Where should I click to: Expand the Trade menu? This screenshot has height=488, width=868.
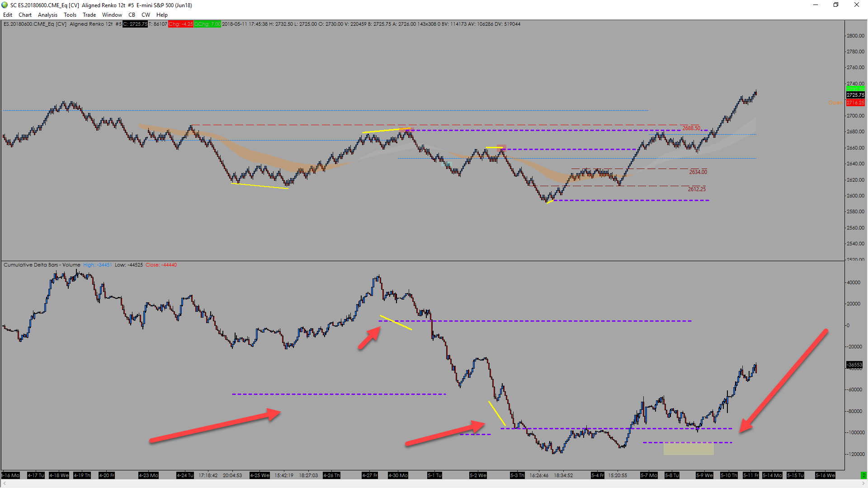click(90, 15)
